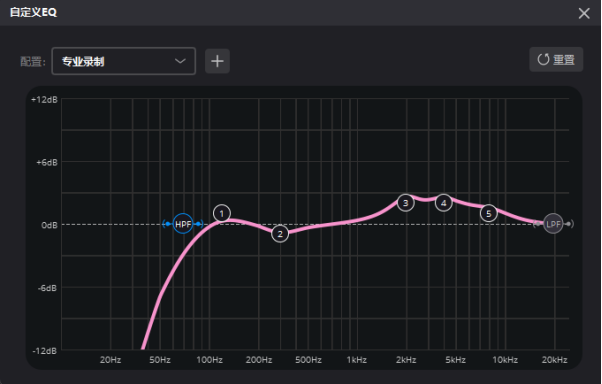Click the circular reset arrow icon

[543, 60]
